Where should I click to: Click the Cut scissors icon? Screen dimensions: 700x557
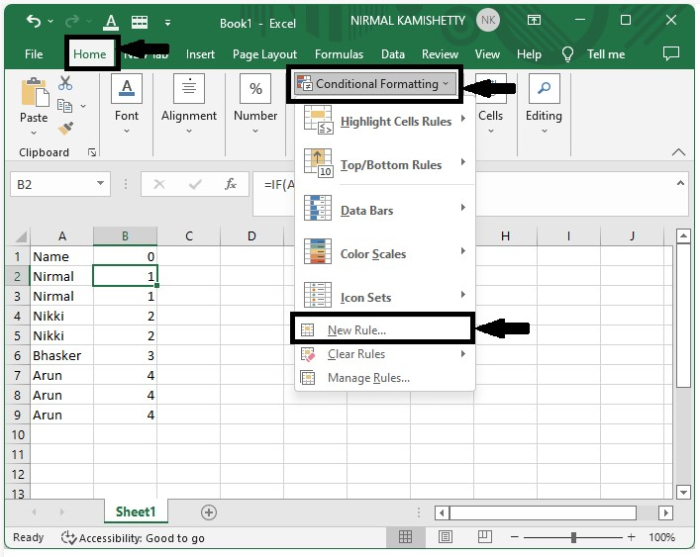click(x=65, y=83)
